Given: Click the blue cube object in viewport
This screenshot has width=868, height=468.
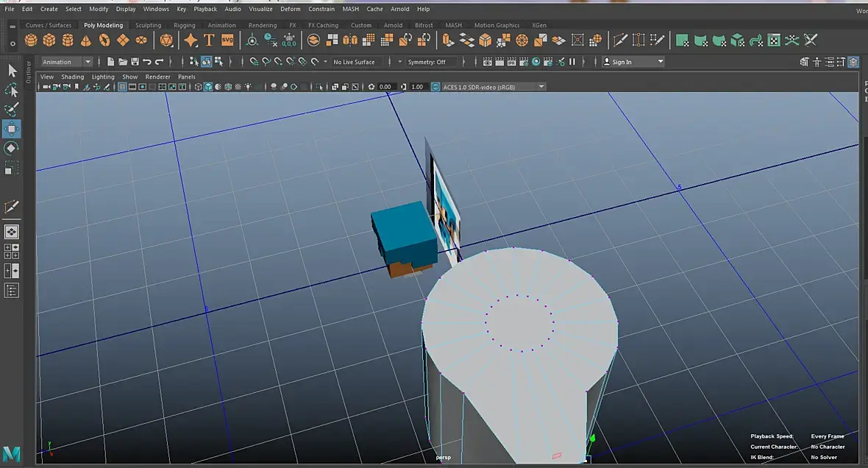Looking at the screenshot, I should (x=404, y=233).
